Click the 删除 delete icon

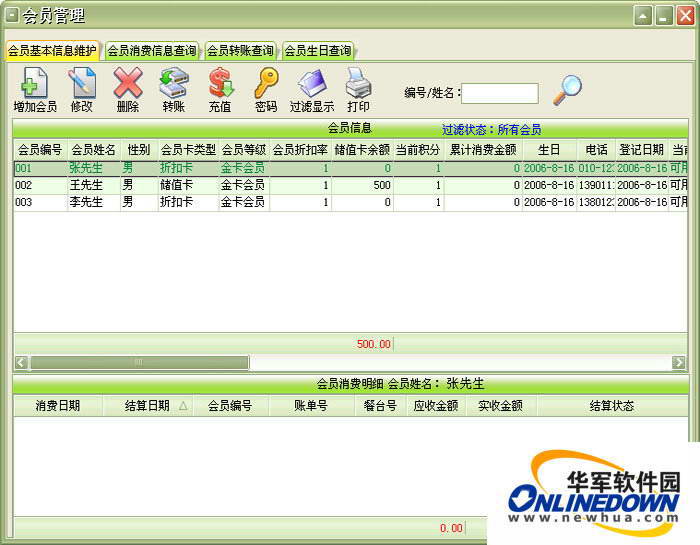coord(128,90)
